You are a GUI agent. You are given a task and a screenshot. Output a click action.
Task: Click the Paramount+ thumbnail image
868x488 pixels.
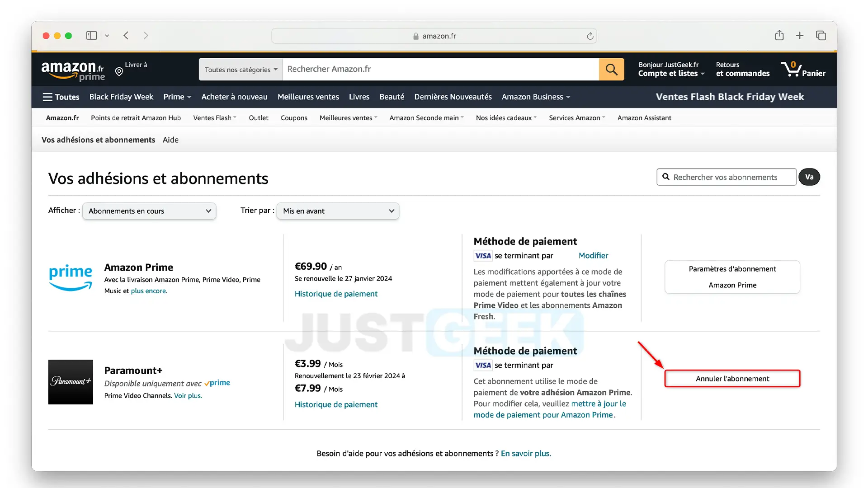(71, 382)
